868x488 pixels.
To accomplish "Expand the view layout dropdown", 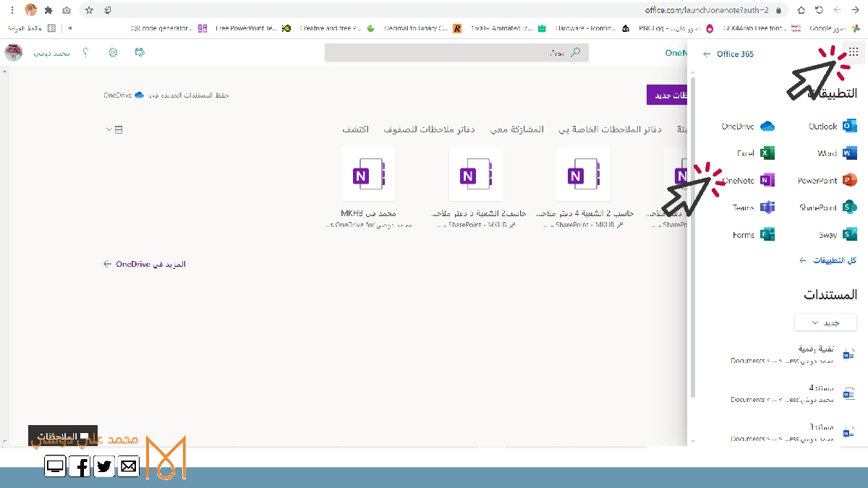I will pyautogui.click(x=114, y=129).
